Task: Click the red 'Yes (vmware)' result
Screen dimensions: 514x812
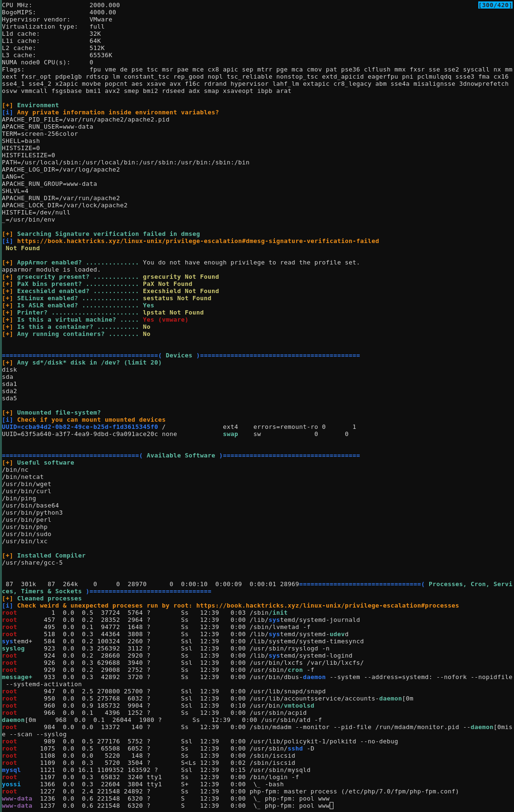Action: [x=165, y=320]
